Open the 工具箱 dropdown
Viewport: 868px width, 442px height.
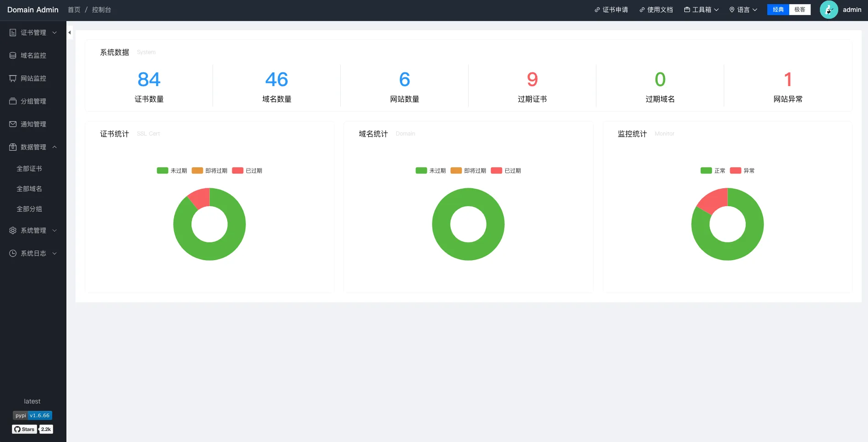coord(701,10)
